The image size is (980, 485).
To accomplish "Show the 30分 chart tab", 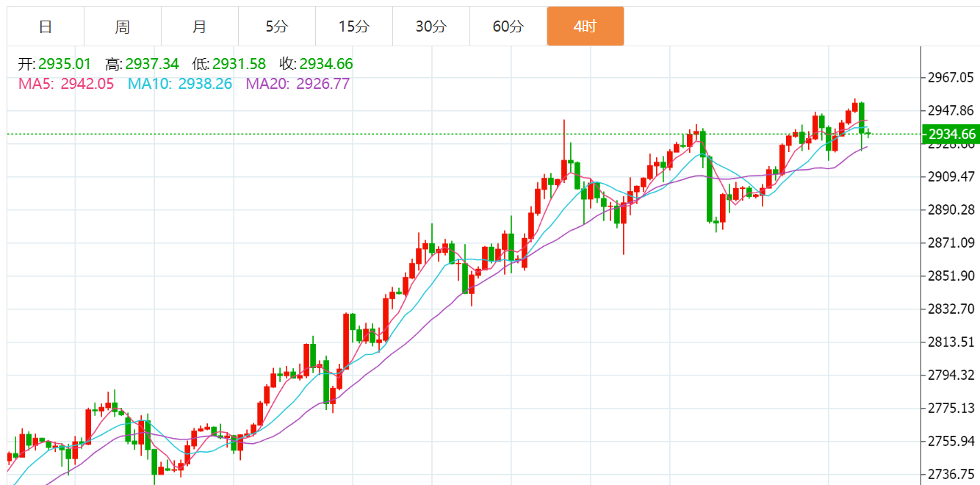I will [x=431, y=27].
